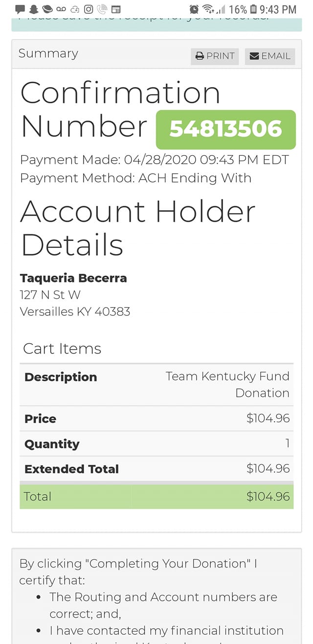This screenshot has width=313, height=644.
Task: Tap the battery indicator icon
Action: [253, 9]
